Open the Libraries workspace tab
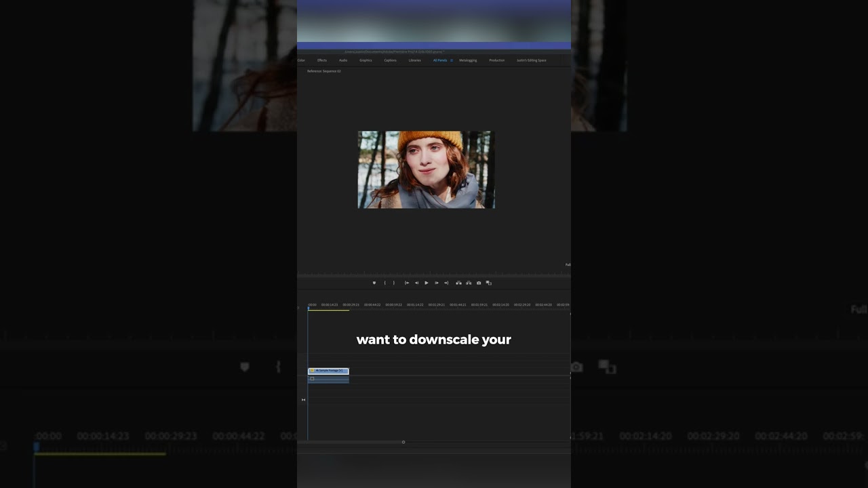The image size is (868, 488). coord(415,60)
